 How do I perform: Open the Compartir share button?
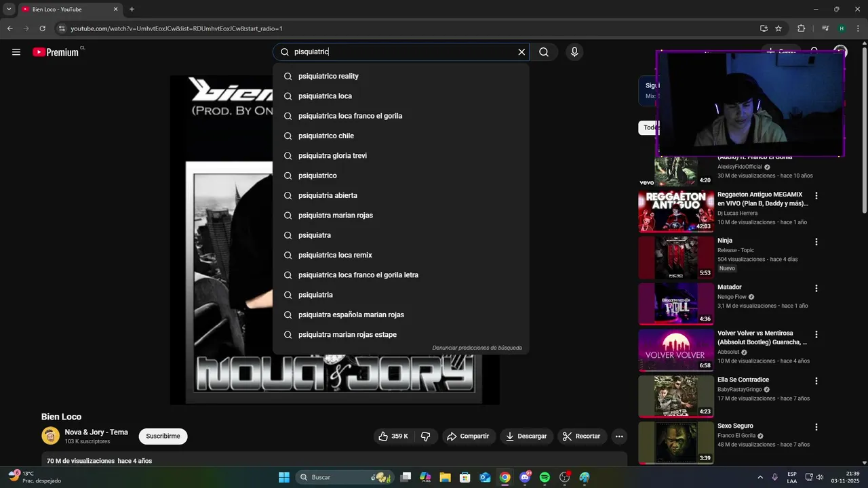coord(468,436)
